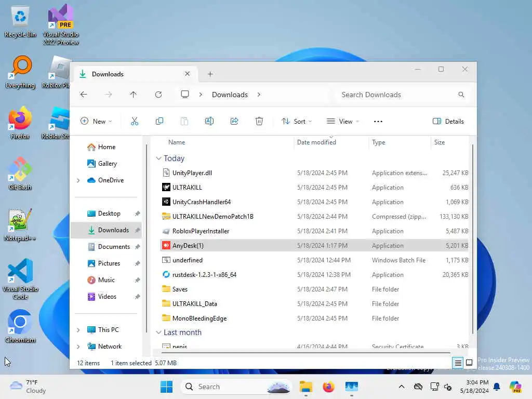Open Git Bash desktop shortcut
The width and height of the screenshot is (532, 399).
[20, 174]
